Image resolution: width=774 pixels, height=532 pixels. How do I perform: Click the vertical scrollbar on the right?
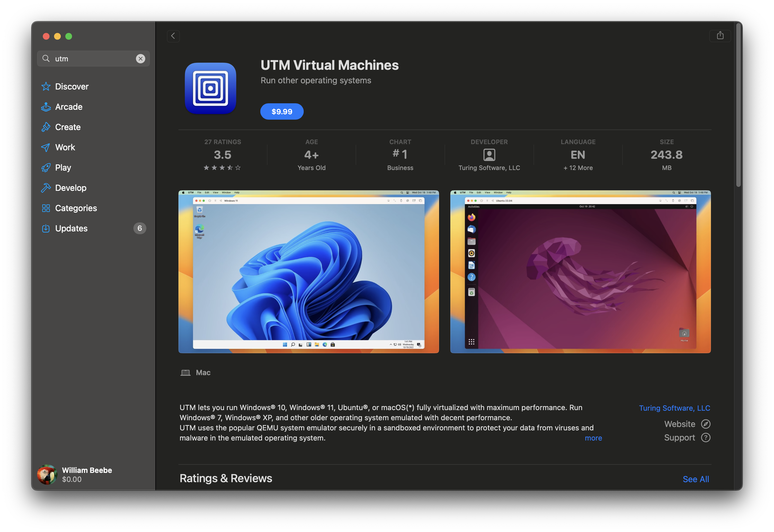coord(738,105)
